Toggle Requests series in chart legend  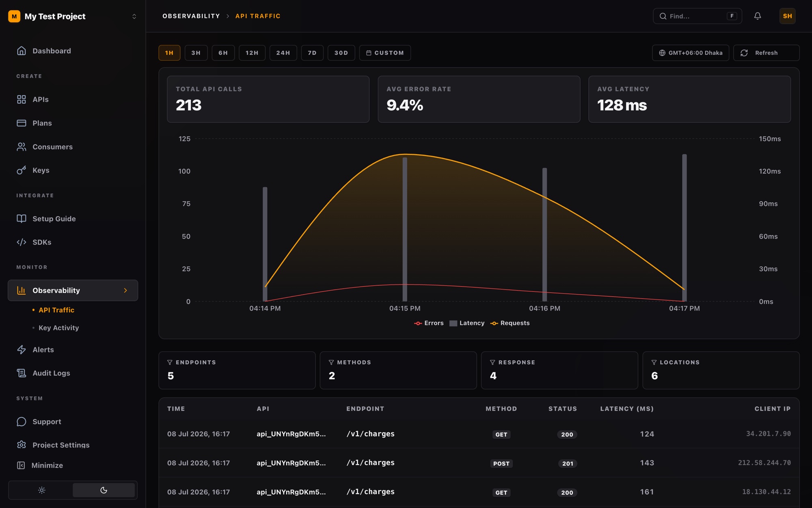[510, 323]
